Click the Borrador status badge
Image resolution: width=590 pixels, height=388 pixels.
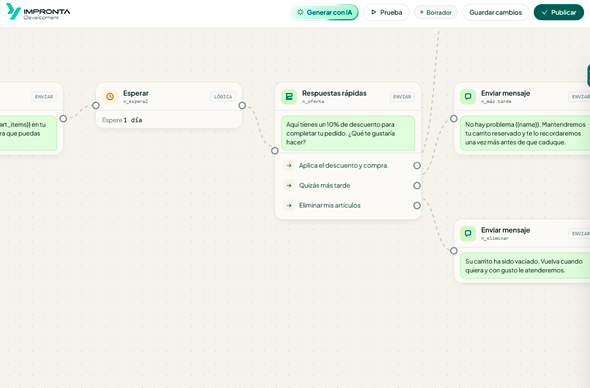(436, 12)
